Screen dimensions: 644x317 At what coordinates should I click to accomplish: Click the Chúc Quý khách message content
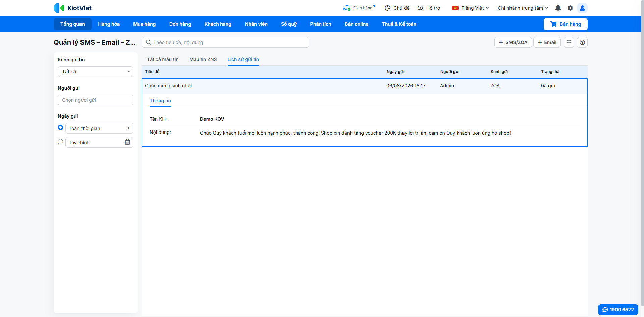355,133
